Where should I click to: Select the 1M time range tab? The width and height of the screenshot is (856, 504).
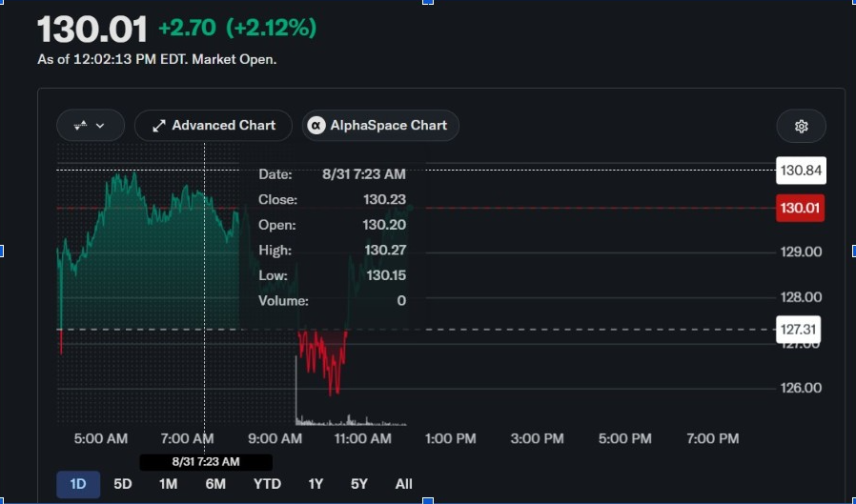click(168, 484)
